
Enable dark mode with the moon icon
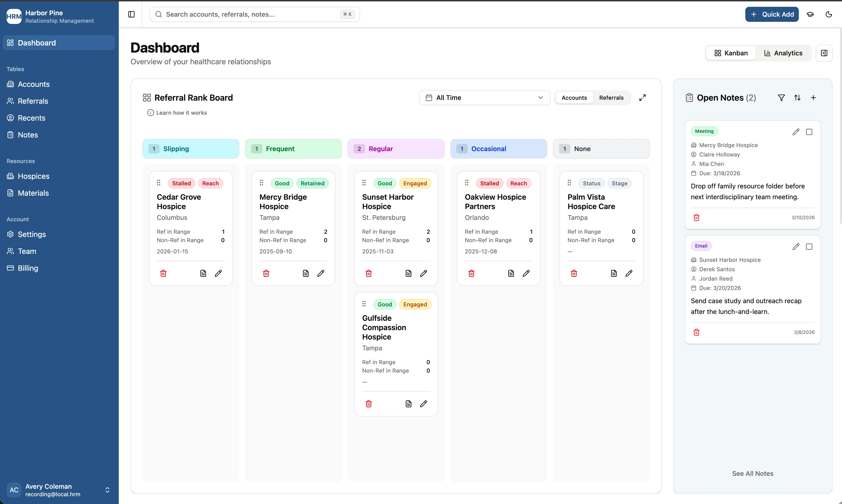pos(829,14)
